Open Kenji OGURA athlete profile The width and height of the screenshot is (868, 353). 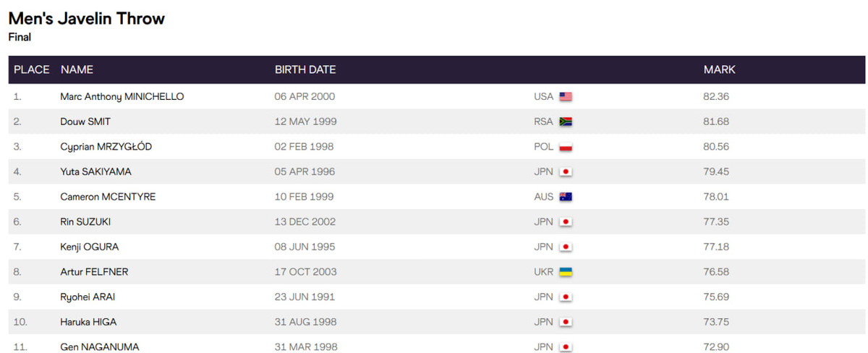(x=89, y=247)
